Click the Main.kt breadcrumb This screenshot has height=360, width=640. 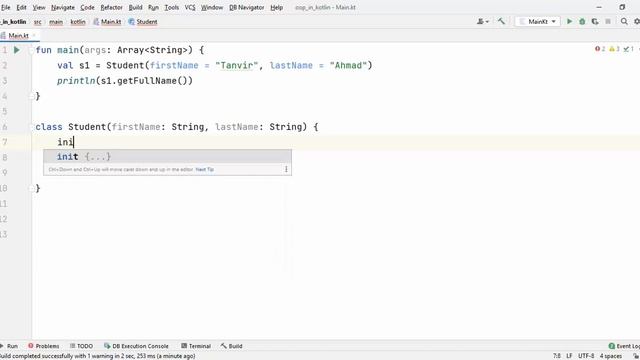pos(107,22)
